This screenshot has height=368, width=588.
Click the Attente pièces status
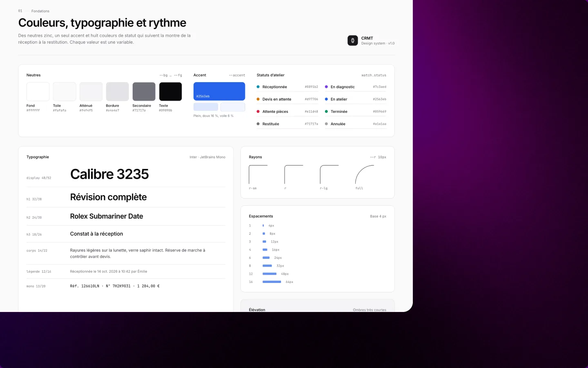pyautogui.click(x=287, y=112)
